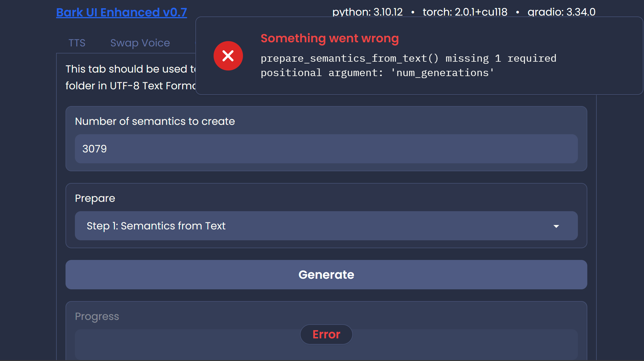Select the 3079 value for editing
644x361 pixels.
click(94, 149)
